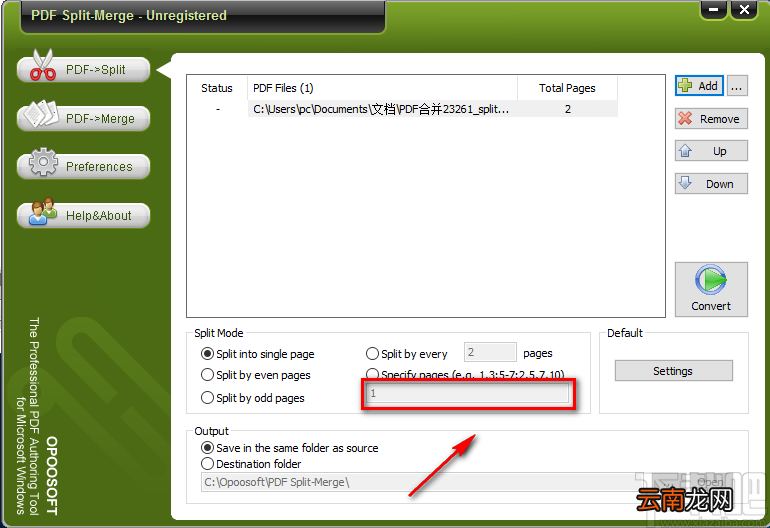Click the PDF Files (1) column header
This screenshot has width=770, height=528.
click(382, 88)
